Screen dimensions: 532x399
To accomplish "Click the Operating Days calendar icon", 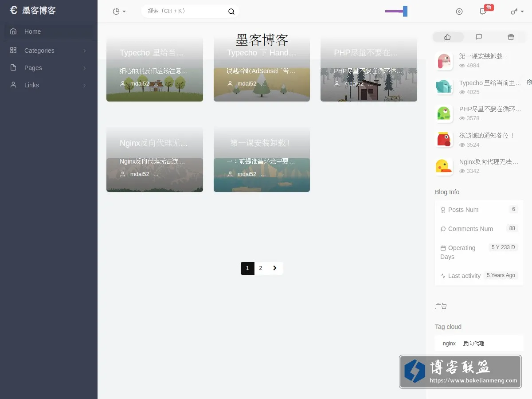I will 443,248.
